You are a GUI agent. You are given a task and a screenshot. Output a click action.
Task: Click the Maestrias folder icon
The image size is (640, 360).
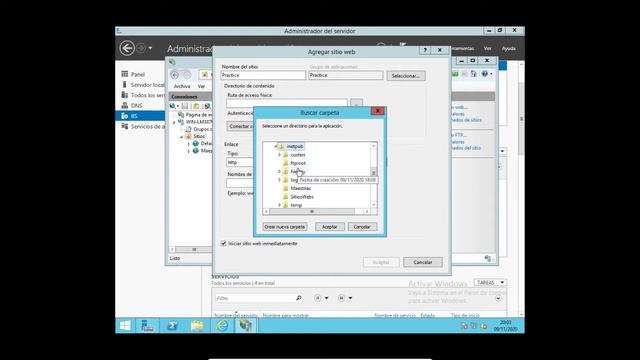286,188
